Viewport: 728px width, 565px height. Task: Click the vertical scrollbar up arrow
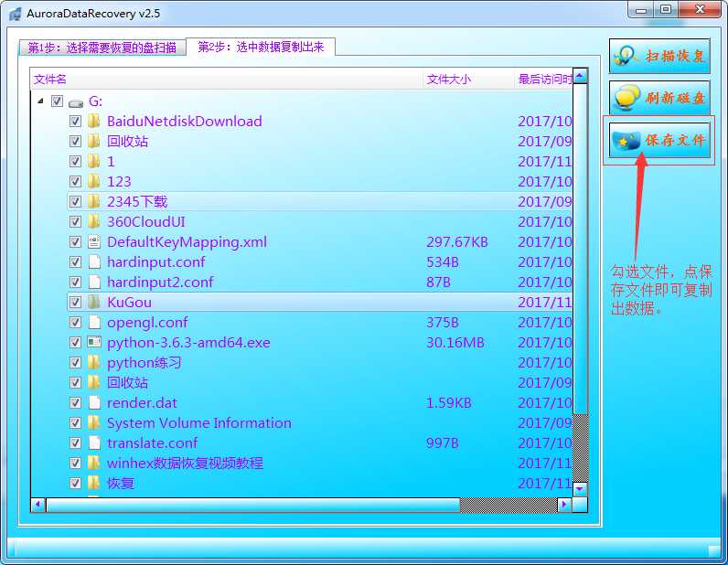(580, 76)
